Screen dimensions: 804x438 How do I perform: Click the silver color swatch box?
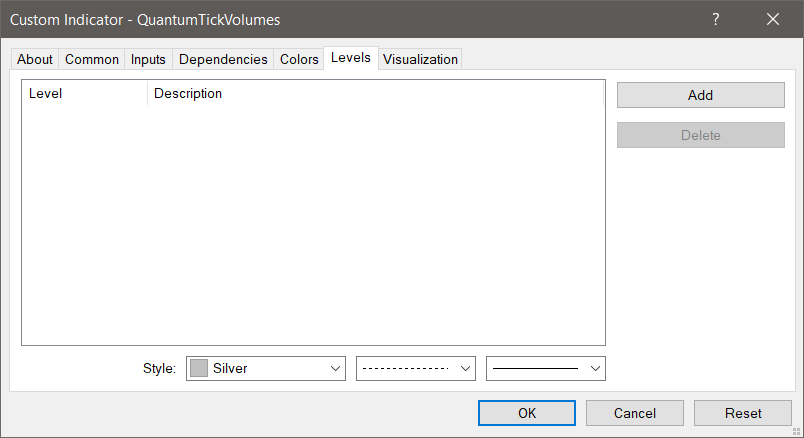(x=199, y=368)
